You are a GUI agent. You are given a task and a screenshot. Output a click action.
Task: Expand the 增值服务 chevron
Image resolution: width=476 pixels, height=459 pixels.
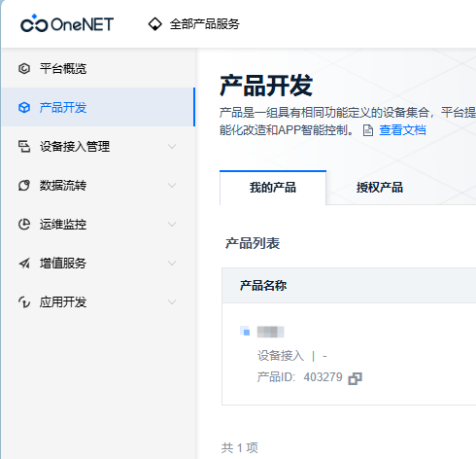click(172, 263)
